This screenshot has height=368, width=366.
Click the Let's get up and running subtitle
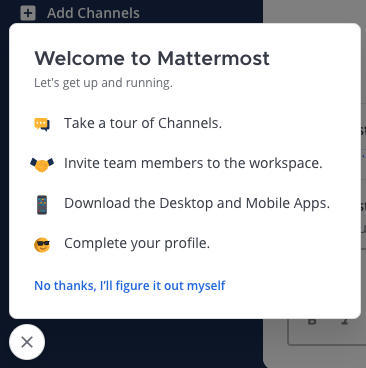pyautogui.click(x=103, y=83)
